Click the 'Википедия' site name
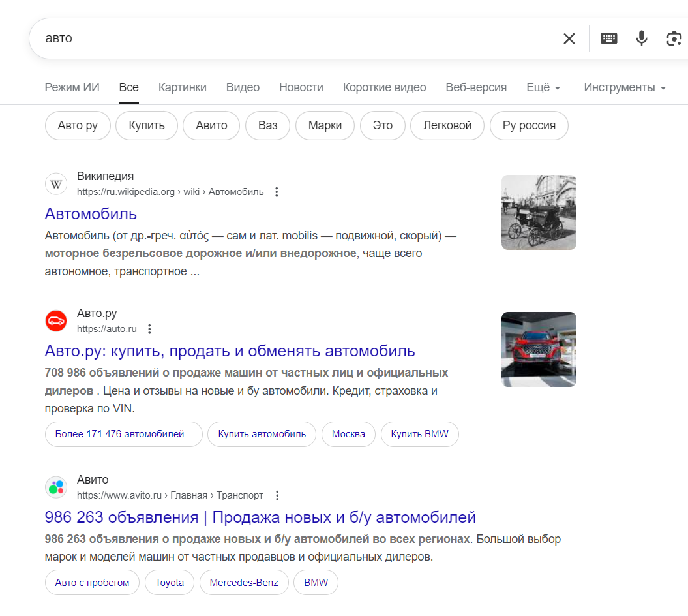688x616 pixels. [x=105, y=176]
